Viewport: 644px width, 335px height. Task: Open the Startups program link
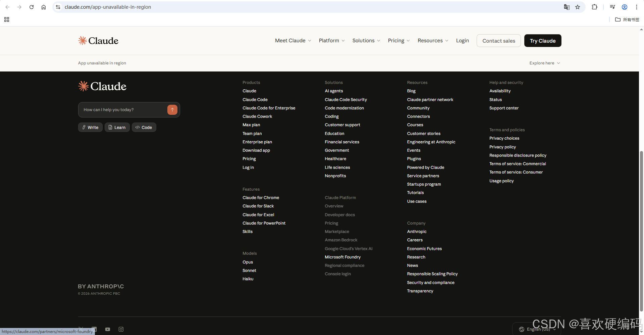[424, 184]
